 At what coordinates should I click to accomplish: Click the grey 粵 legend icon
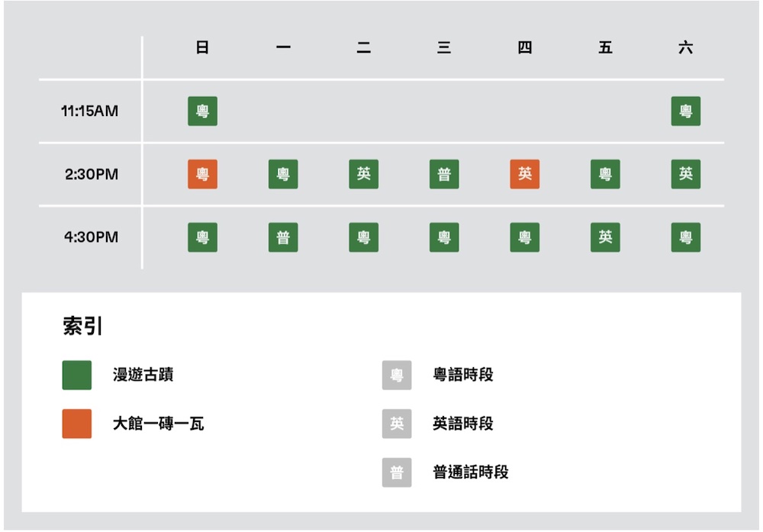tap(397, 375)
